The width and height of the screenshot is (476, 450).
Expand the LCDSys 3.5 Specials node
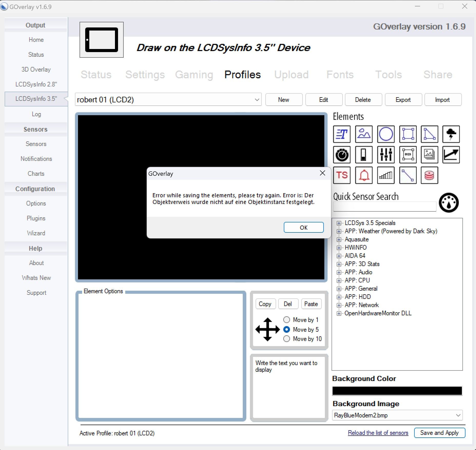pos(339,223)
